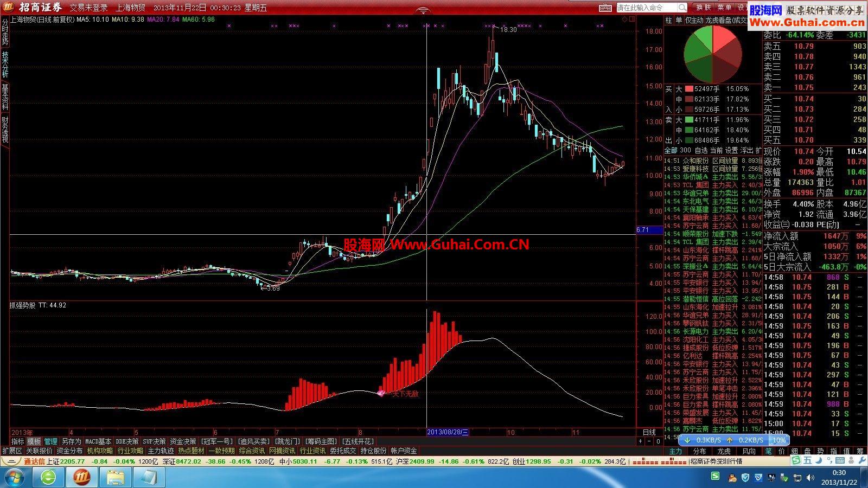Screen dimensions: 868x488
Task: Click the diamond icon at the chart's top right
Action: 625,20
